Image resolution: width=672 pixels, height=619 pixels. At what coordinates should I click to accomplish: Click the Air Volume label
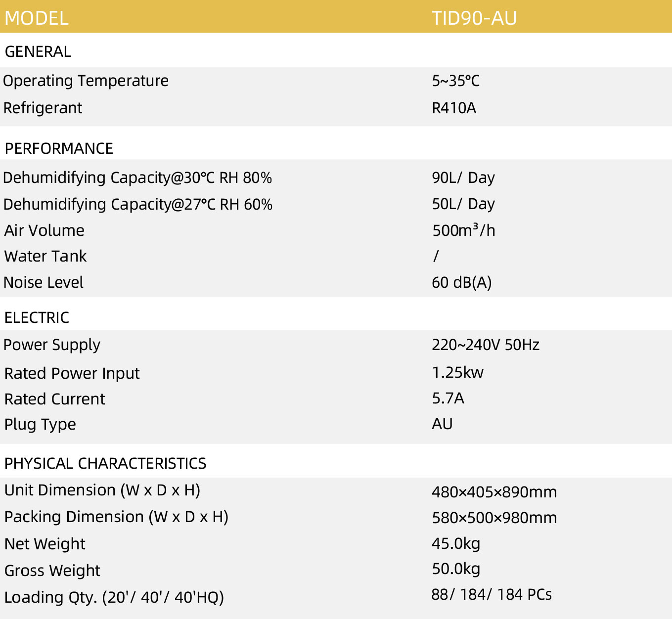pos(45,230)
